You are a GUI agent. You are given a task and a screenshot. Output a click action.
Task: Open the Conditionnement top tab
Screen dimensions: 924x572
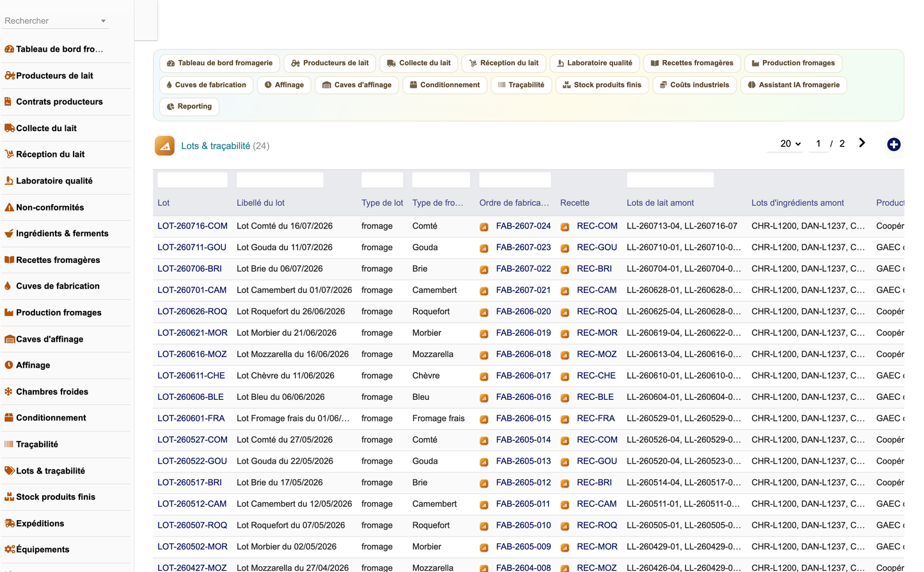pyautogui.click(x=444, y=85)
